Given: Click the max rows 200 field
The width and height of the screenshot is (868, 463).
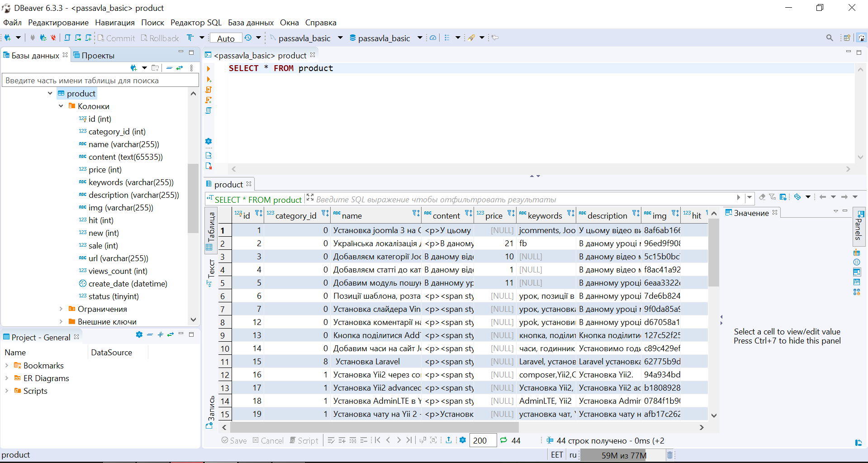Looking at the screenshot, I should [483, 440].
